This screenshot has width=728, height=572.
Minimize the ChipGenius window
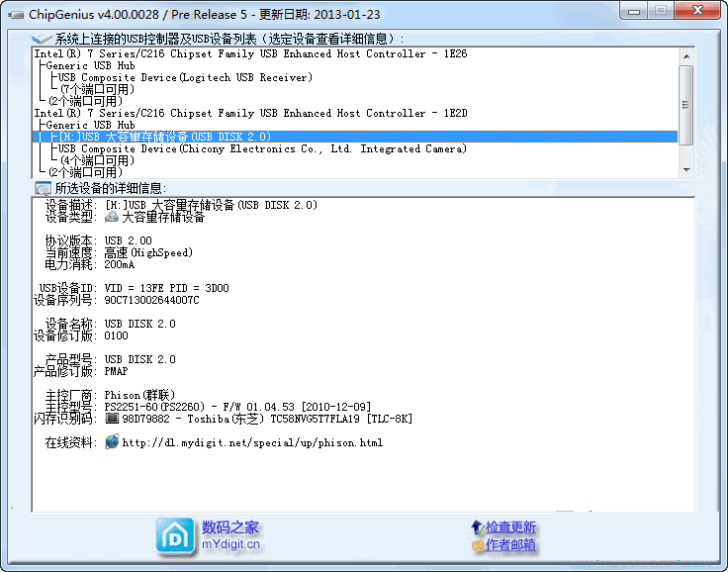point(634,11)
